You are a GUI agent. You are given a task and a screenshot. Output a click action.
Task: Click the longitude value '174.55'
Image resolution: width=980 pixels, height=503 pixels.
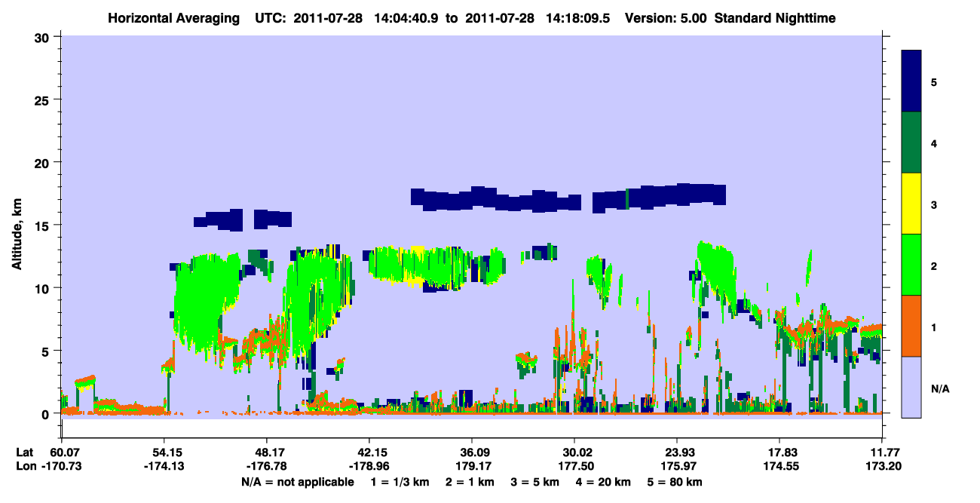pos(782,467)
